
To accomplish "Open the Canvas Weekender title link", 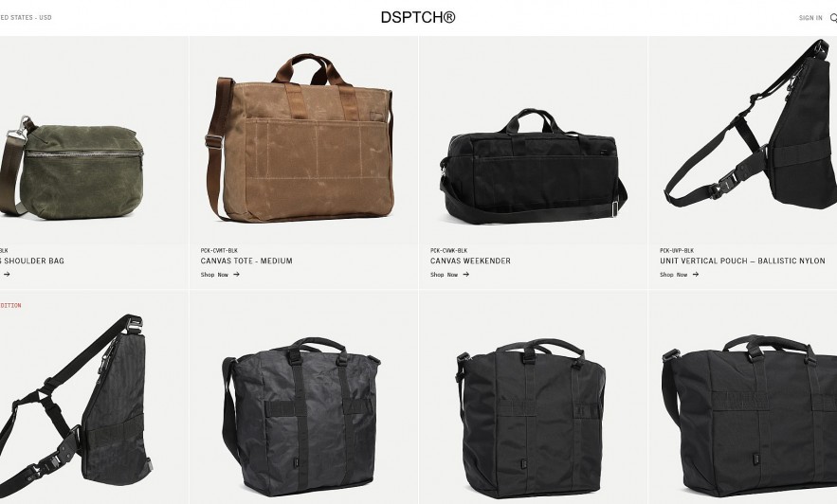I will tap(470, 261).
